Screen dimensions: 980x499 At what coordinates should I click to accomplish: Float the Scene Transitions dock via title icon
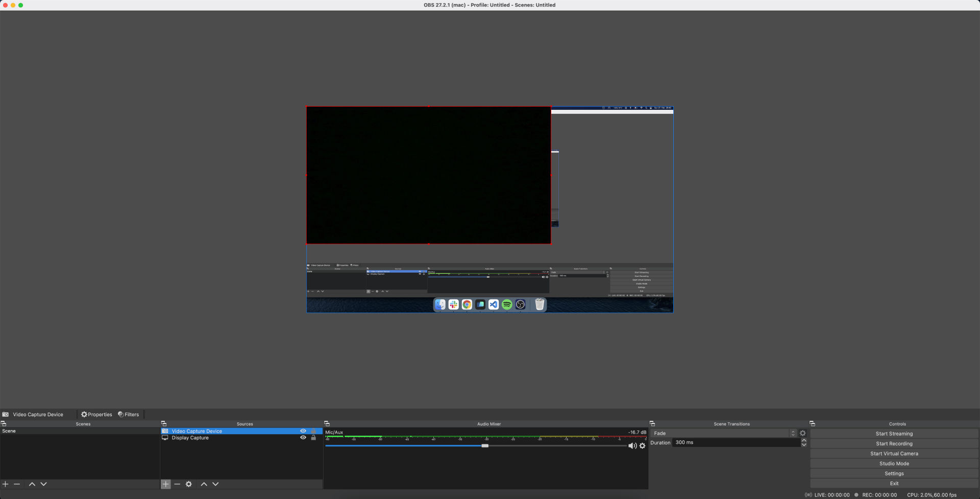(x=652, y=424)
